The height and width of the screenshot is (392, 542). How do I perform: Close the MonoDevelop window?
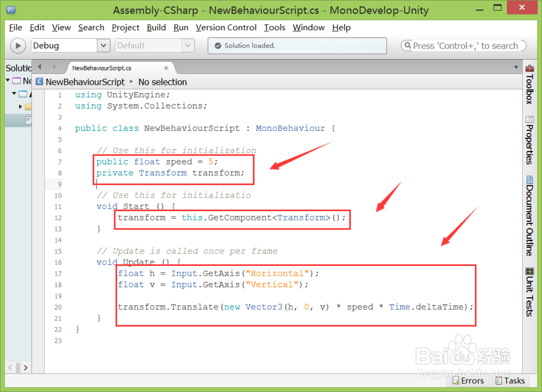pyautogui.click(x=522, y=7)
